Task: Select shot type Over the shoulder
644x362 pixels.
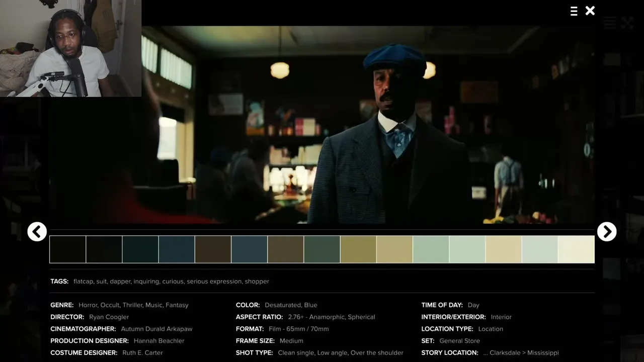Action: (377, 353)
